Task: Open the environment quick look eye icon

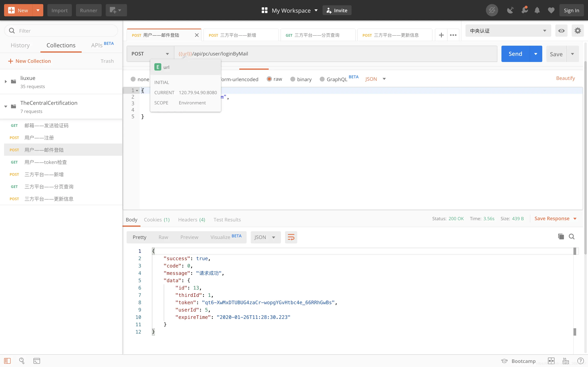Action: pos(561,31)
